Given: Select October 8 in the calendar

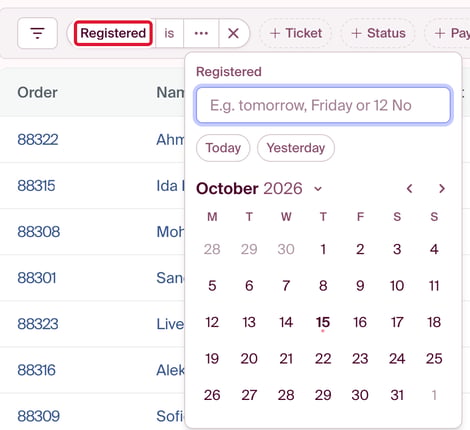Looking at the screenshot, I should 323,286.
